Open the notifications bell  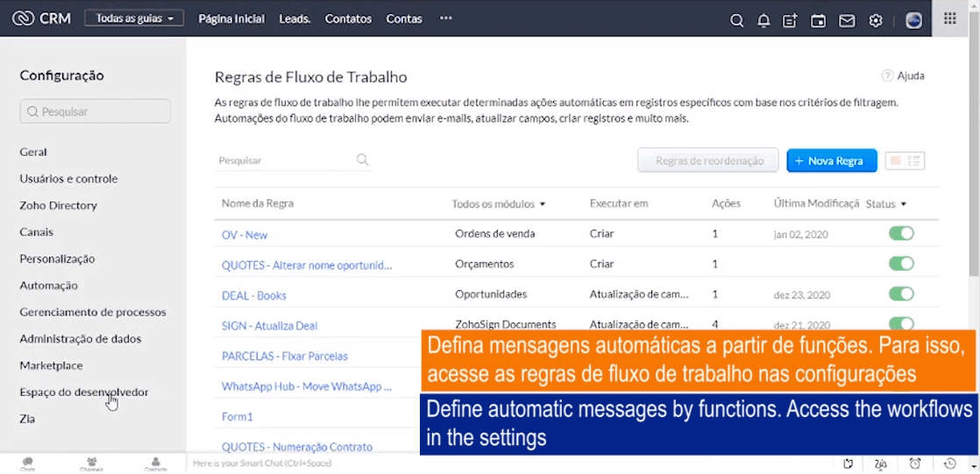tap(763, 21)
